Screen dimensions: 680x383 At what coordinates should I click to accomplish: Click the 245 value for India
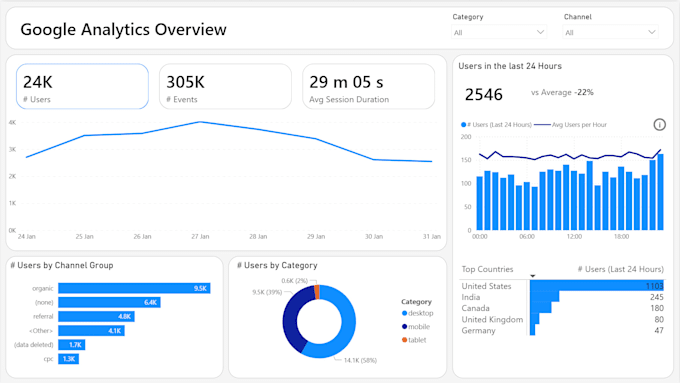(x=657, y=297)
